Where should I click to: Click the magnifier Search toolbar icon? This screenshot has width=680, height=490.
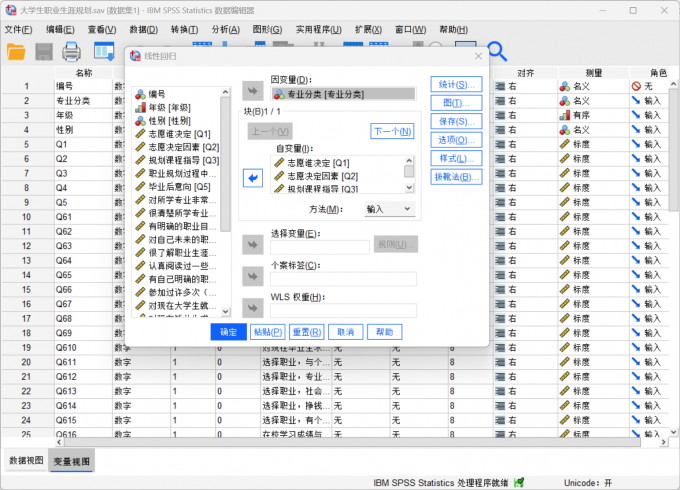497,51
